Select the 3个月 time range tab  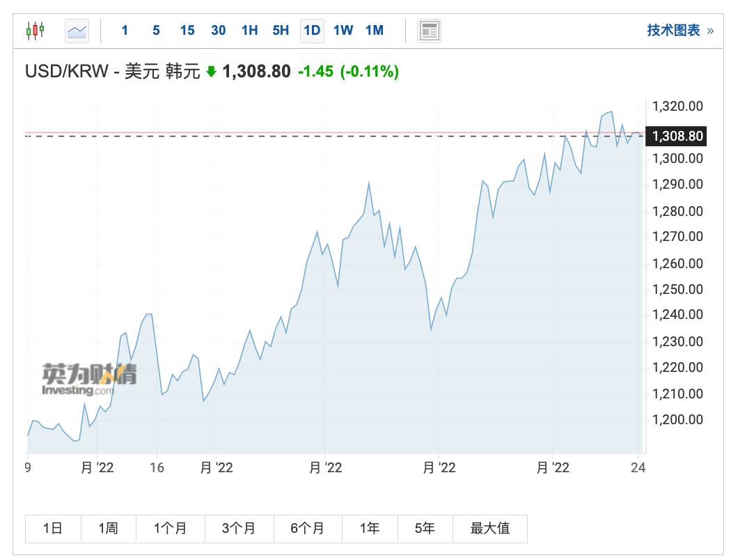tap(239, 529)
